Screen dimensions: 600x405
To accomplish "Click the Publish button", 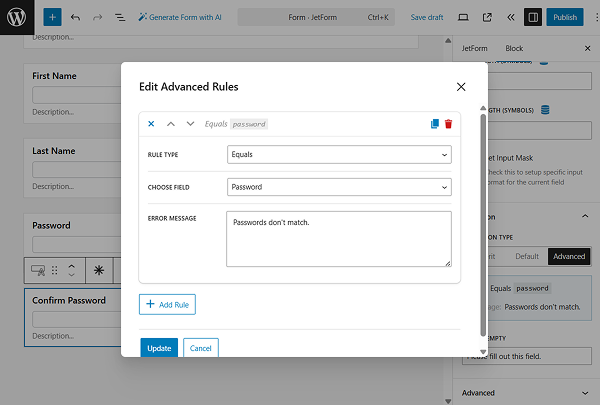I will [x=565, y=17].
